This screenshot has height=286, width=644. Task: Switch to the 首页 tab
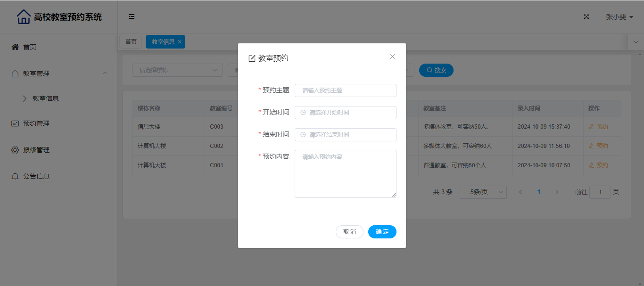click(131, 41)
